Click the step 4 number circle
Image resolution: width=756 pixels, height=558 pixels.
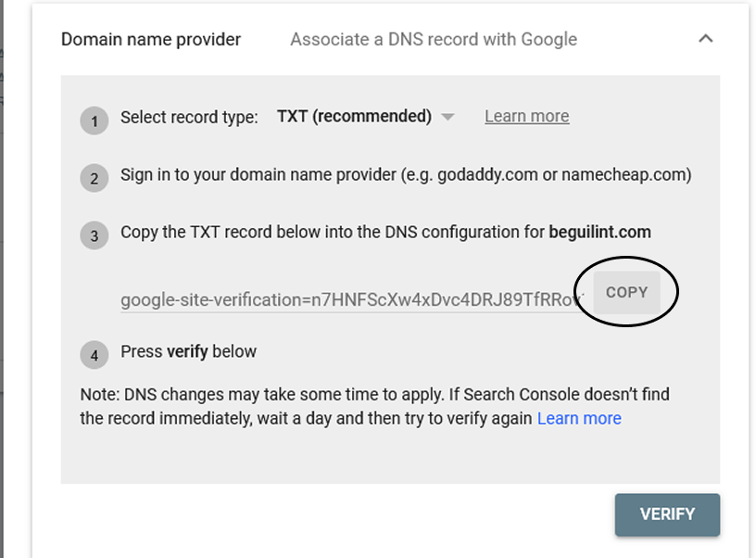pyautogui.click(x=94, y=355)
